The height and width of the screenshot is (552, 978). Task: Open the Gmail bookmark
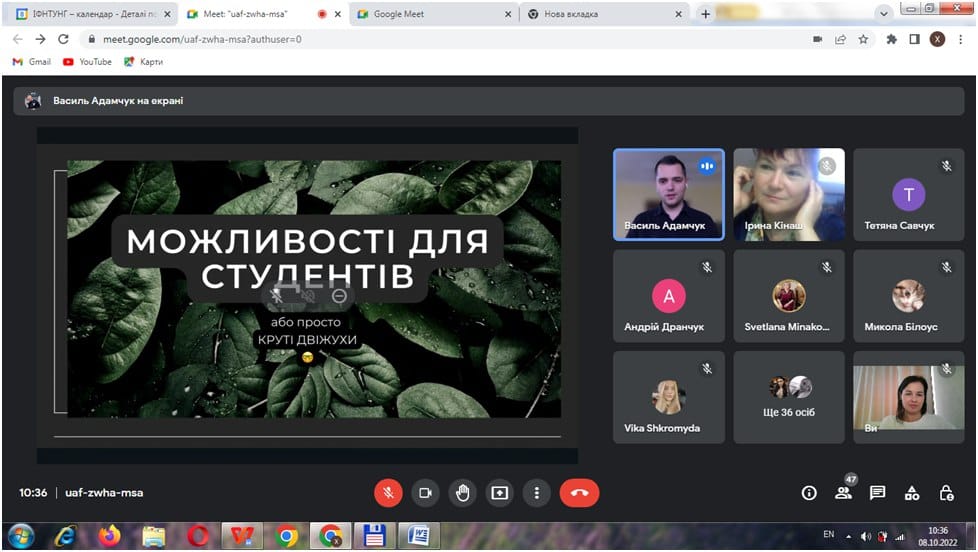point(31,62)
